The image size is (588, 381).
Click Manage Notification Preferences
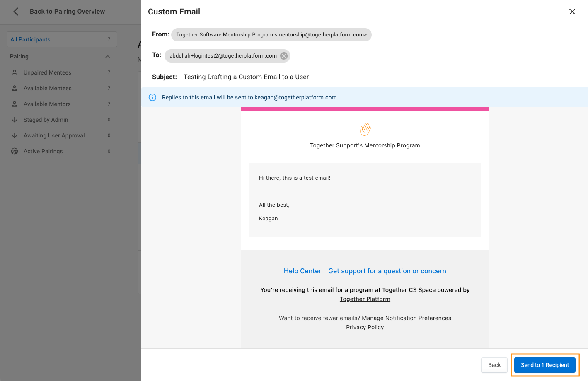coord(406,318)
